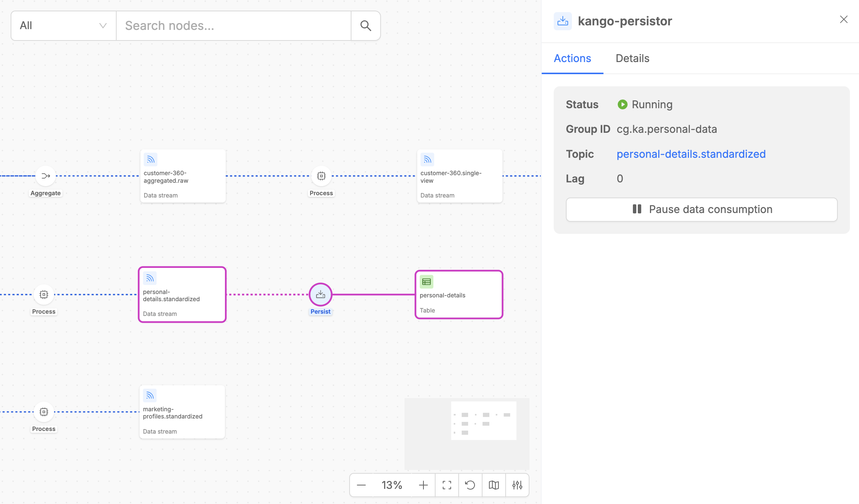Zoom in with the plus button
Viewport: 859px width, 504px height.
click(x=423, y=485)
